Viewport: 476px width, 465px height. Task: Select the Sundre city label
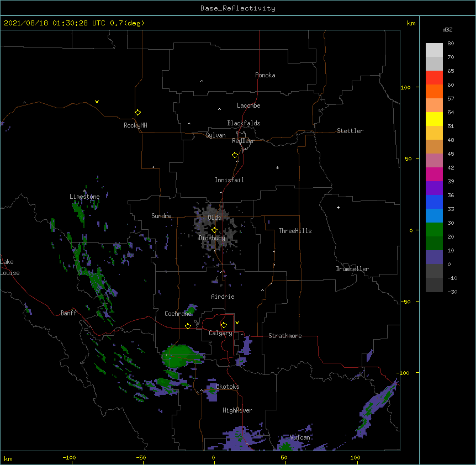161,216
